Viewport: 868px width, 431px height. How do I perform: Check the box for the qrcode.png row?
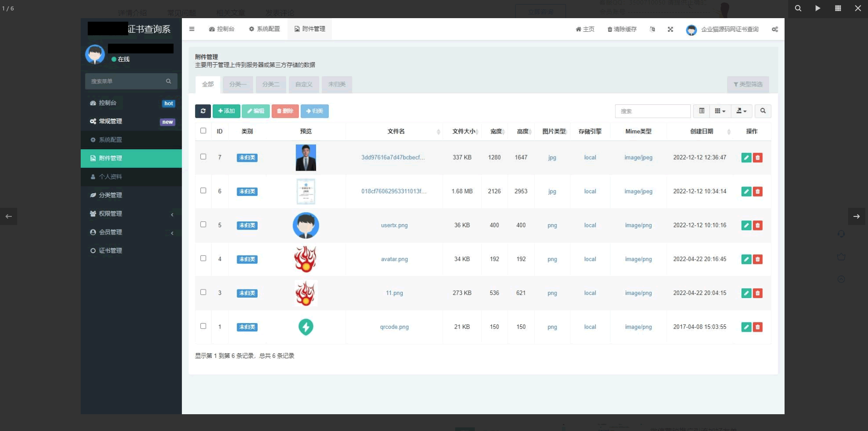click(x=203, y=326)
